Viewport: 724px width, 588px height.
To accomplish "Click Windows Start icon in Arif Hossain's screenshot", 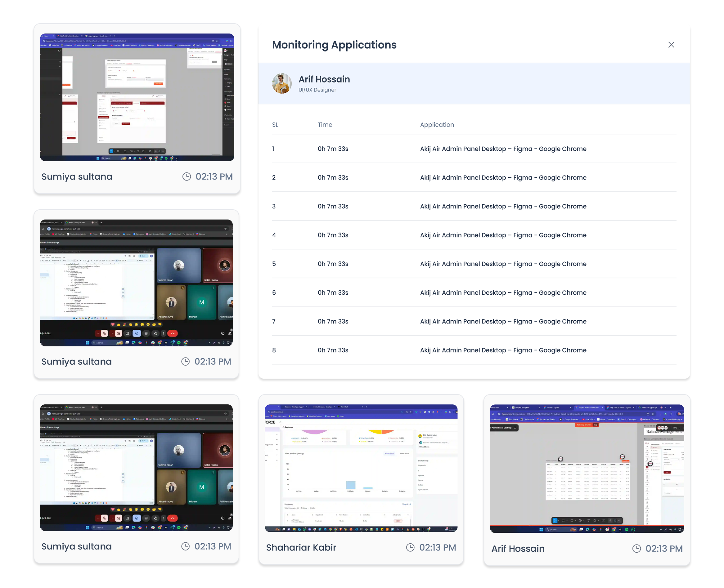I will 541,529.
